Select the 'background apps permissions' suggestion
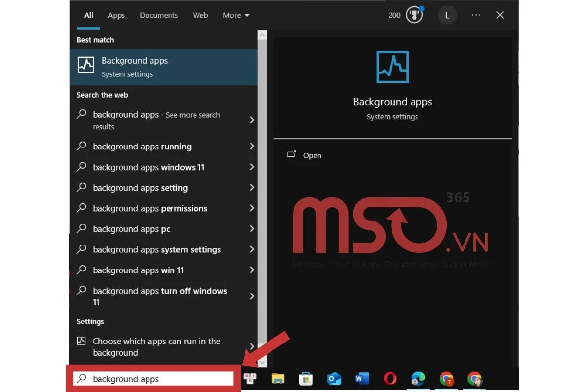 click(x=149, y=208)
